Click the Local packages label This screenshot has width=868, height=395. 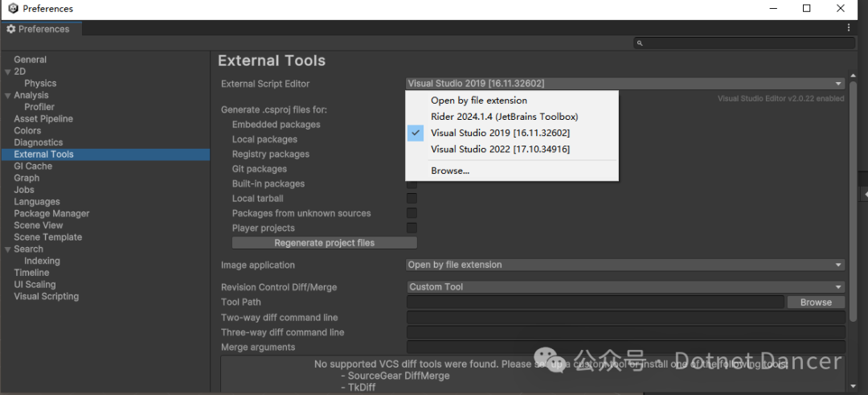264,140
